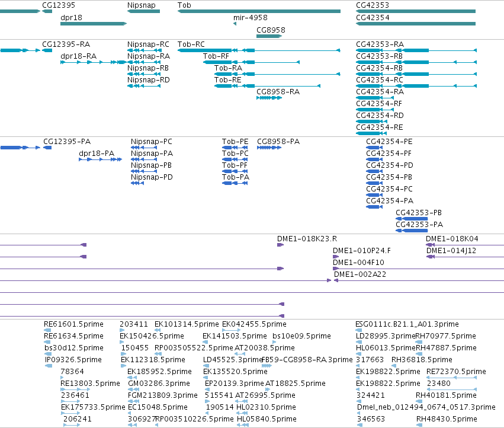Click transcript Nipsnap-RB label
Viewport: 504px width, 428px height.
[148, 68]
